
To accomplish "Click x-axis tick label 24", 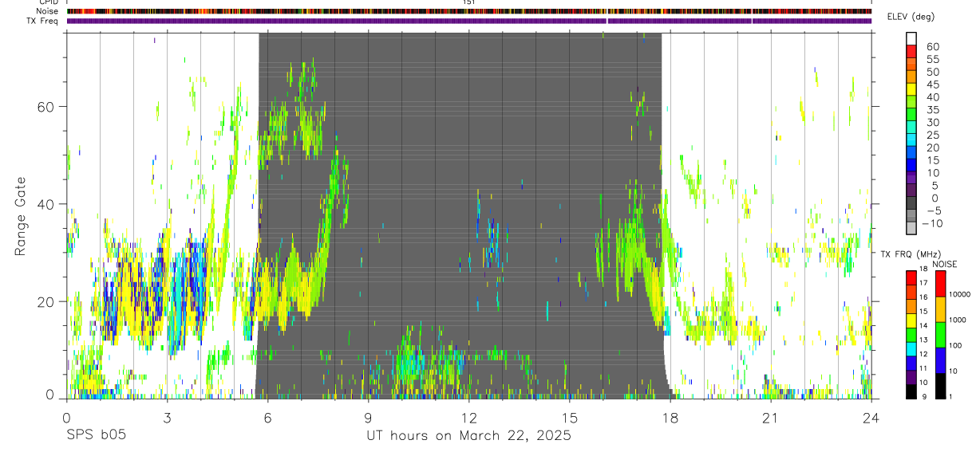I will click(871, 418).
